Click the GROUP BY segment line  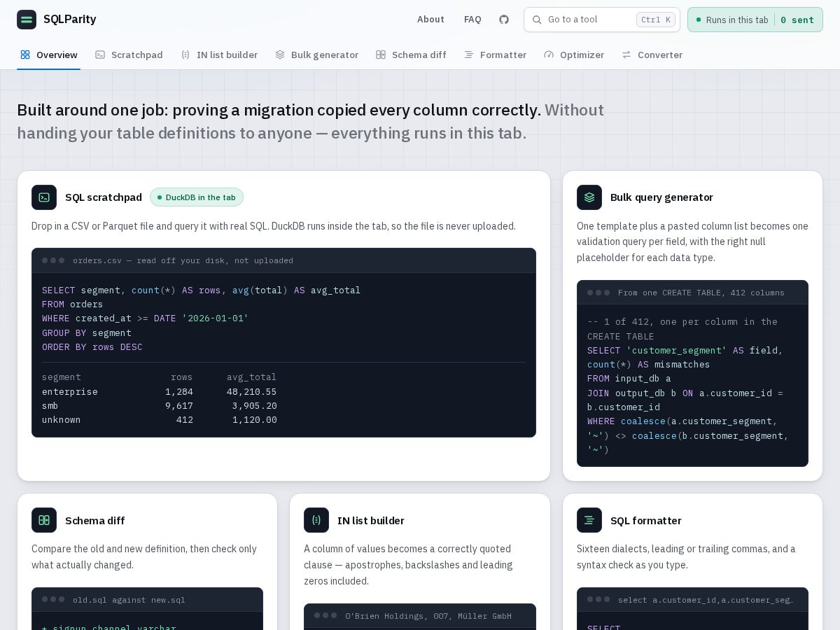pyautogui.click(x=87, y=332)
